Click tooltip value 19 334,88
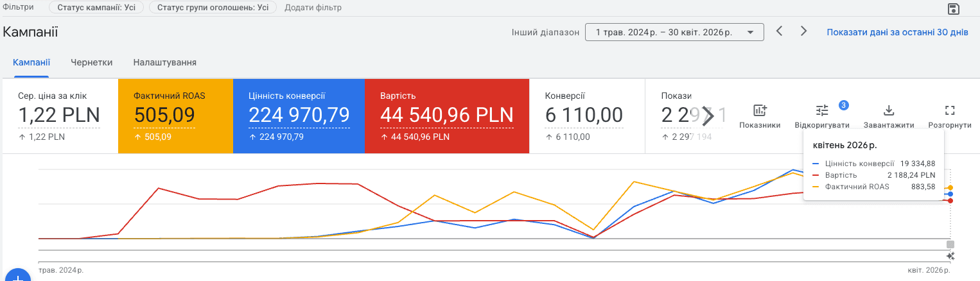This screenshot has height=281, width=980. pyautogui.click(x=918, y=164)
